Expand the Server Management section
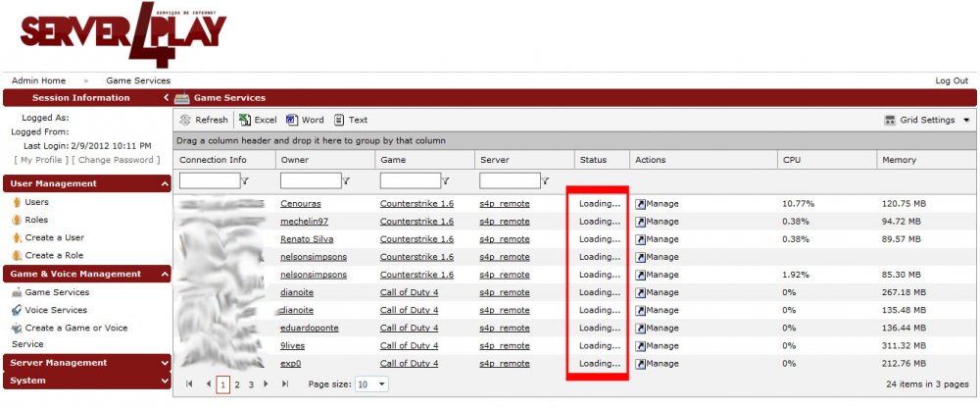 (164, 363)
